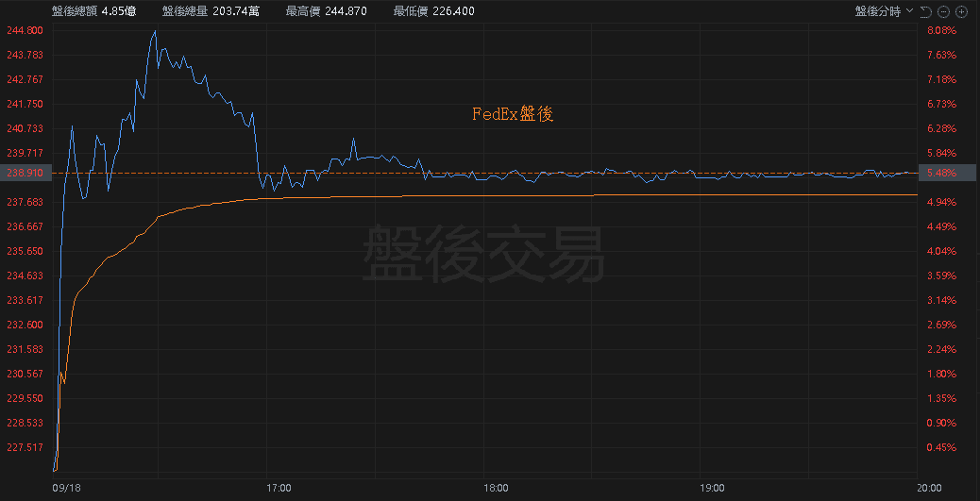
Task: Click the 7.18% percentage axis label
Action: [x=942, y=79]
